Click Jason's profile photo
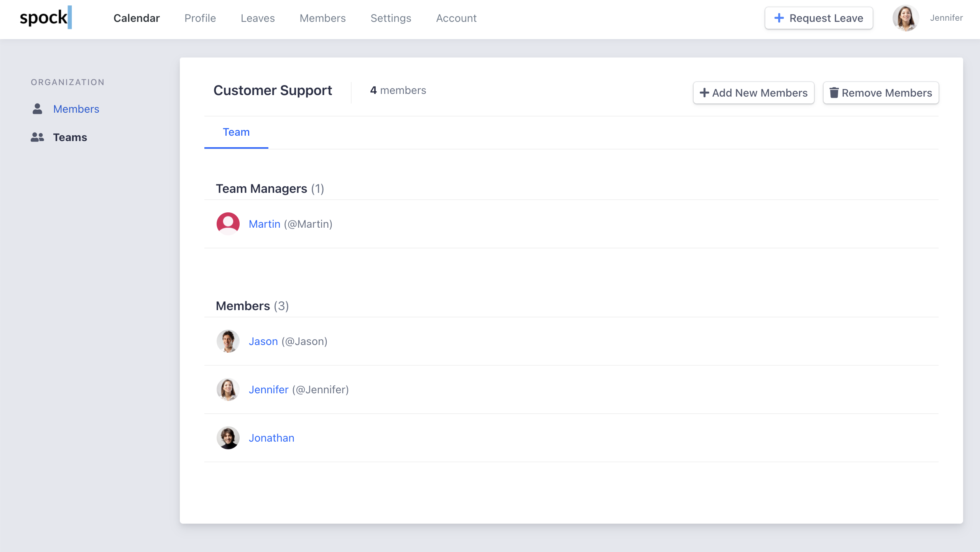The height and width of the screenshot is (552, 980). click(x=228, y=341)
